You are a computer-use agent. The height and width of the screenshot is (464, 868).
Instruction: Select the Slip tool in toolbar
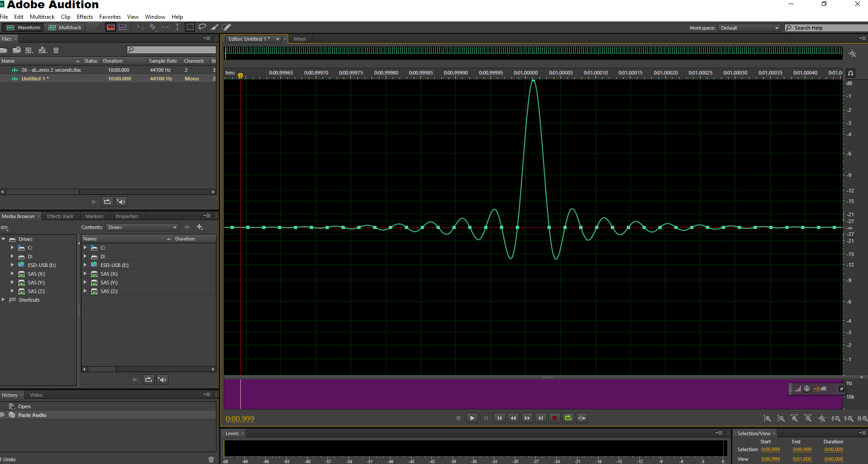pos(165,27)
